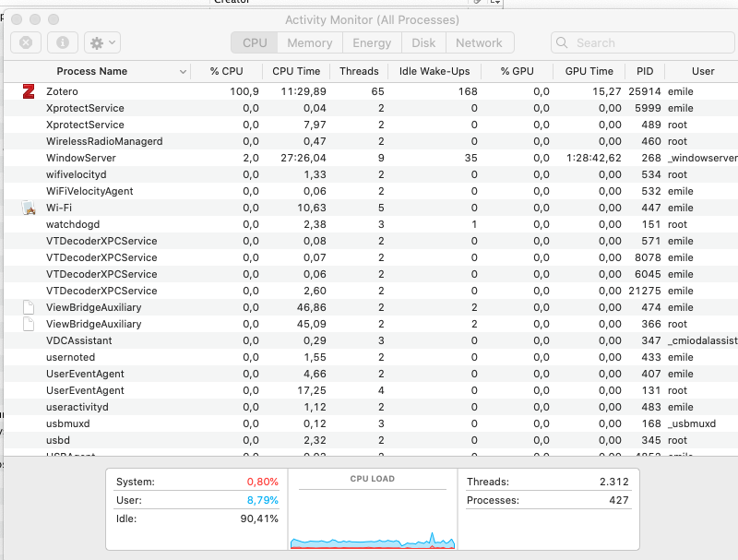The width and height of the screenshot is (738, 560).
Task: Select VTDecoderXPCService with PID 8078
Action: click(x=371, y=257)
